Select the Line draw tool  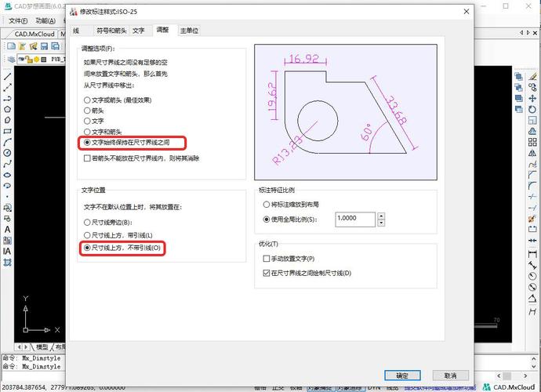7,76
